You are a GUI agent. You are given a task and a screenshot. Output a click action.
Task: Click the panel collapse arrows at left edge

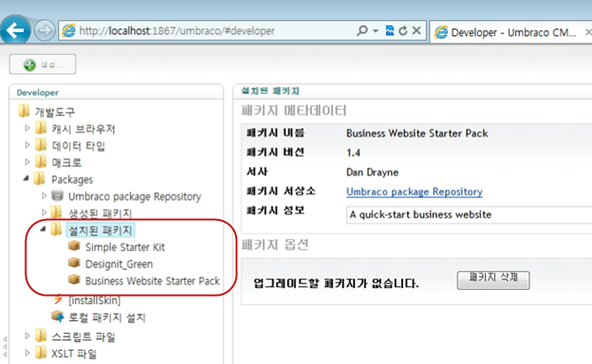(5, 347)
